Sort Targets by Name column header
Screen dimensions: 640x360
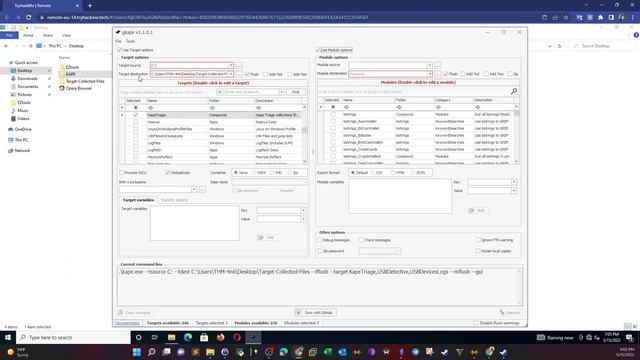(176, 100)
